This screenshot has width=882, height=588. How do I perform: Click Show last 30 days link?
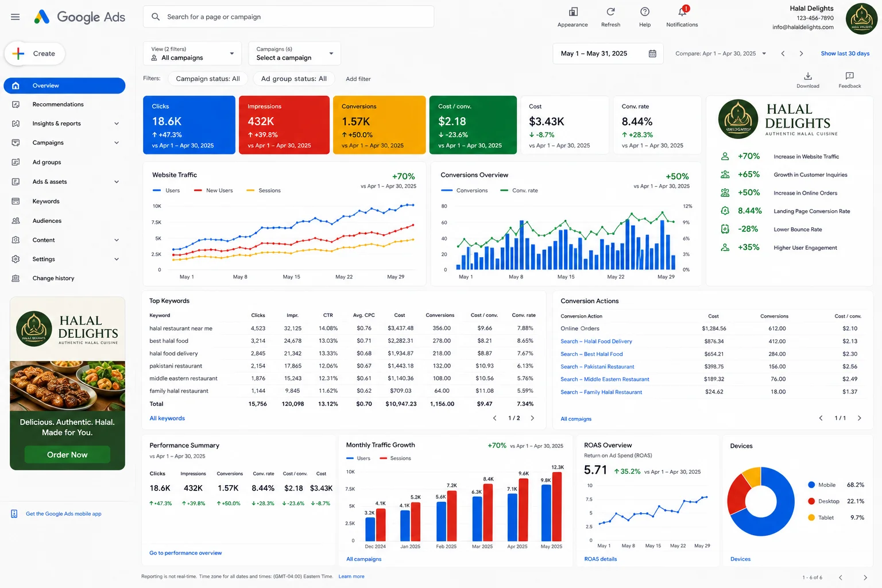pos(845,53)
